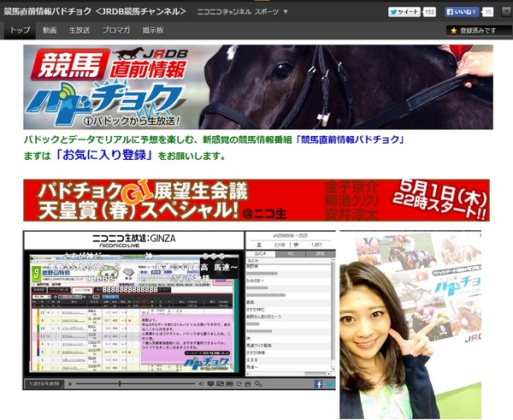Click the woman's selfie photo

click(410, 325)
